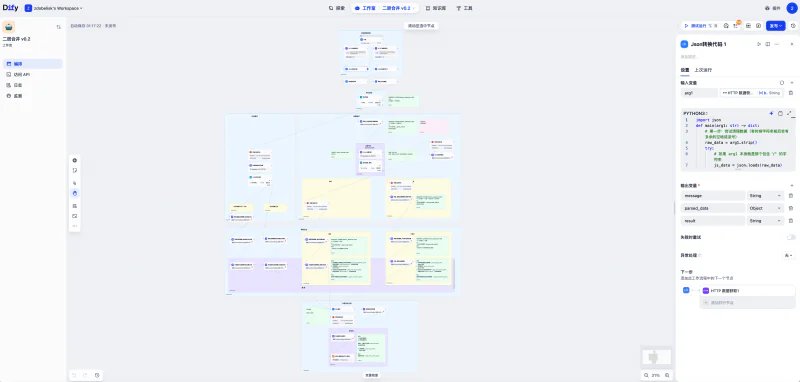The height and width of the screenshot is (382, 800).
Task: Click inside the Python code editor
Action: [737, 144]
